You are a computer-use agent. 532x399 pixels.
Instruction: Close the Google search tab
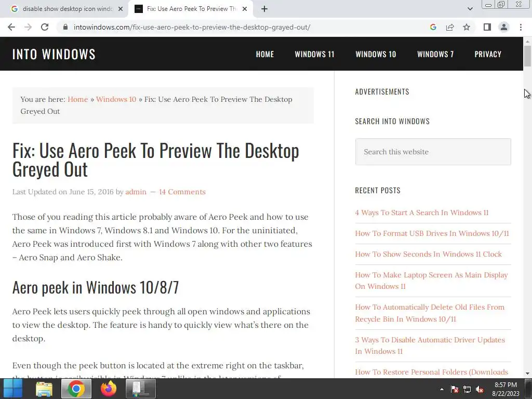[x=121, y=9]
